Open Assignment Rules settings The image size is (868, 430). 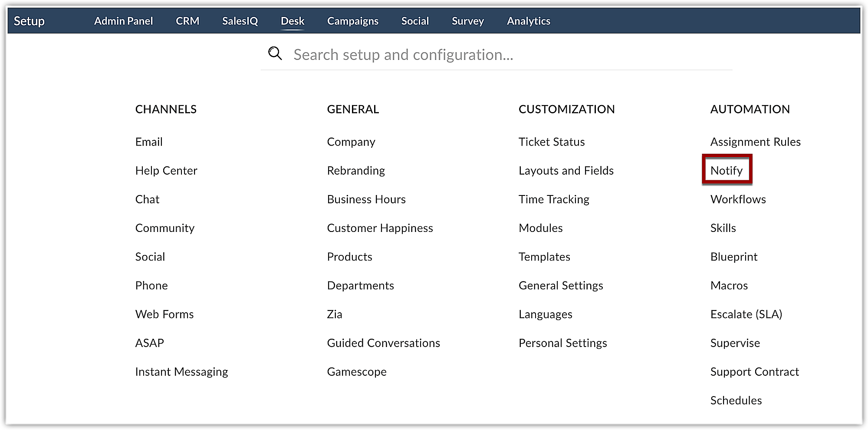click(755, 142)
